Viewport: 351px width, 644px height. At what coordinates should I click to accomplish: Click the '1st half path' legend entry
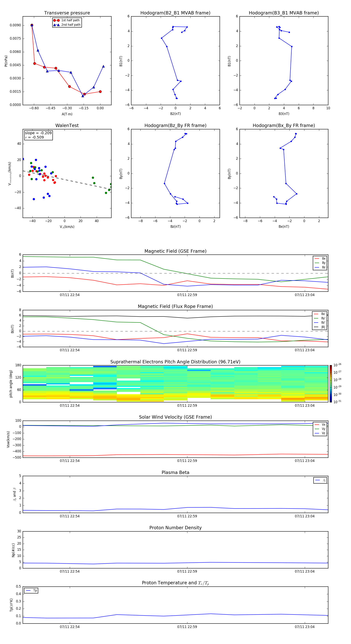(x=67, y=20)
